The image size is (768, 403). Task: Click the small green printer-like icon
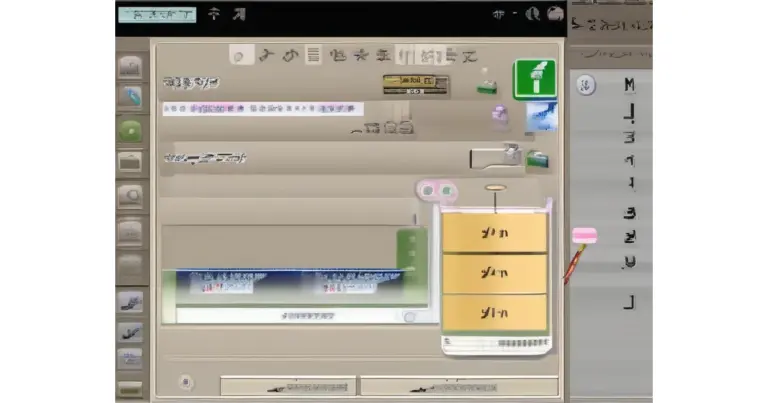click(x=487, y=85)
